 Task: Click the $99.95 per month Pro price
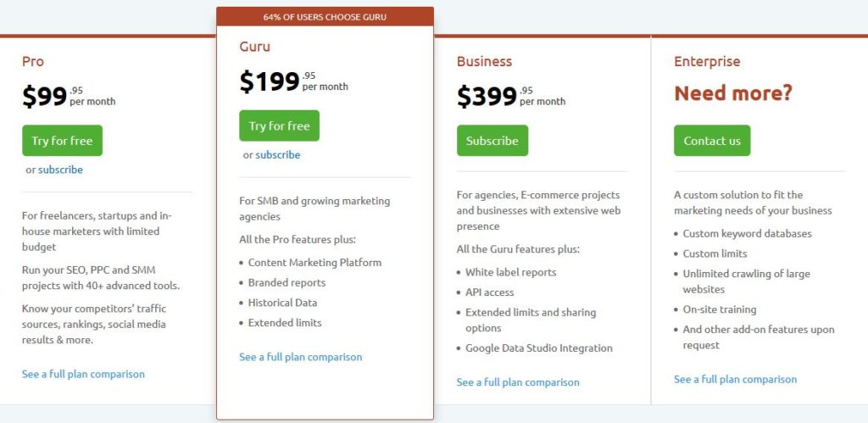(69, 97)
